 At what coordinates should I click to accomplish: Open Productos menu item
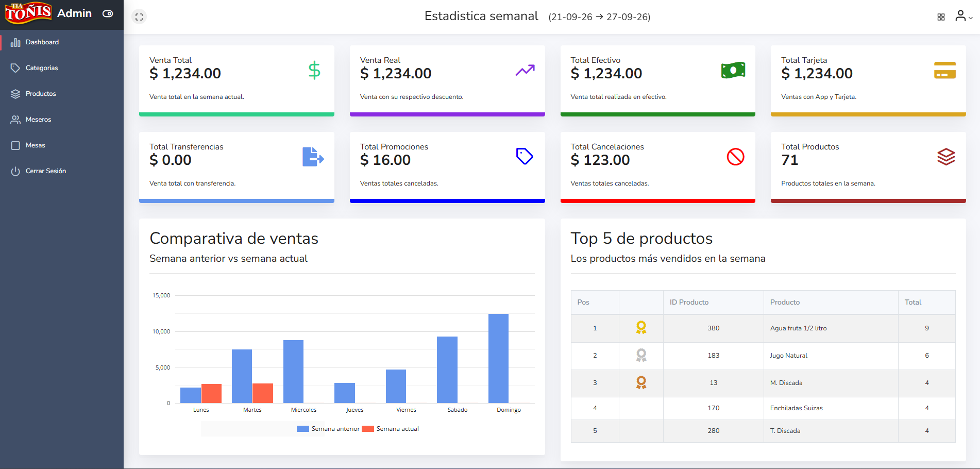[x=62, y=94]
